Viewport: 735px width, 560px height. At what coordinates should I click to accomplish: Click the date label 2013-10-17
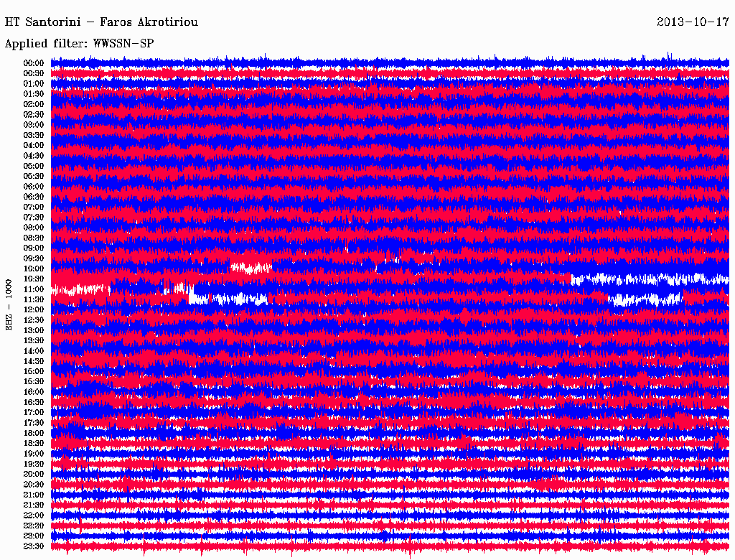693,22
